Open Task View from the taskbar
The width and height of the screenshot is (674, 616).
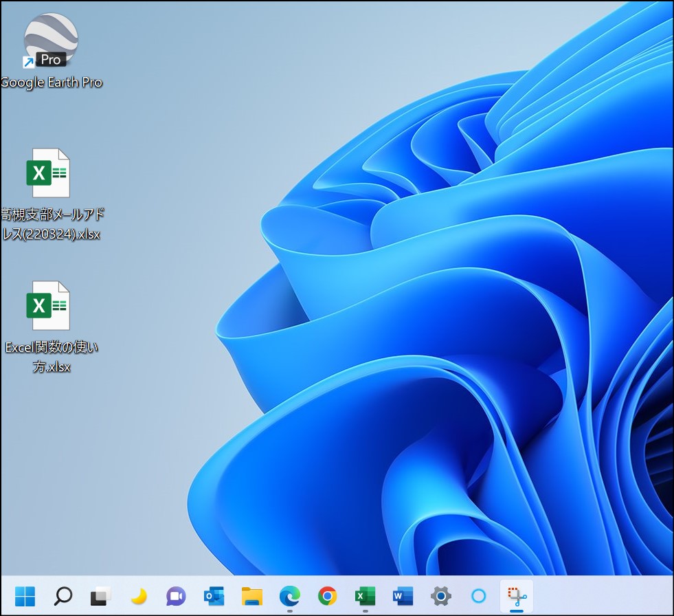(101, 595)
